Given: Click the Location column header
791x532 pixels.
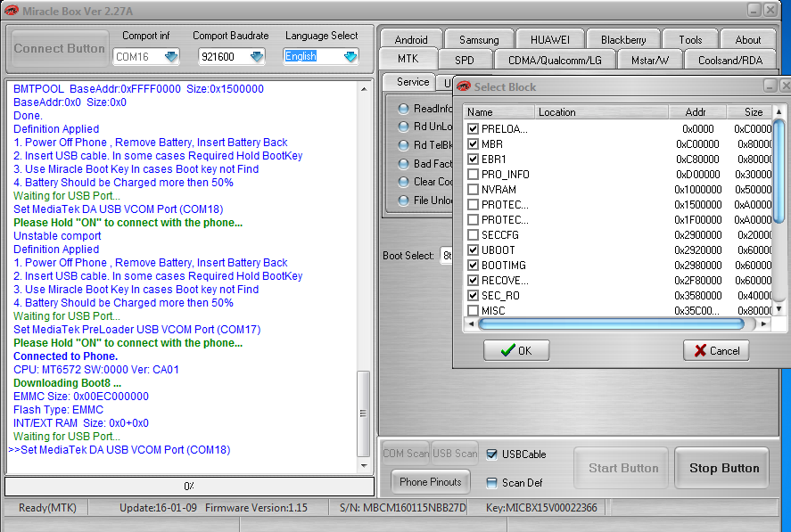Looking at the screenshot, I should [601, 112].
